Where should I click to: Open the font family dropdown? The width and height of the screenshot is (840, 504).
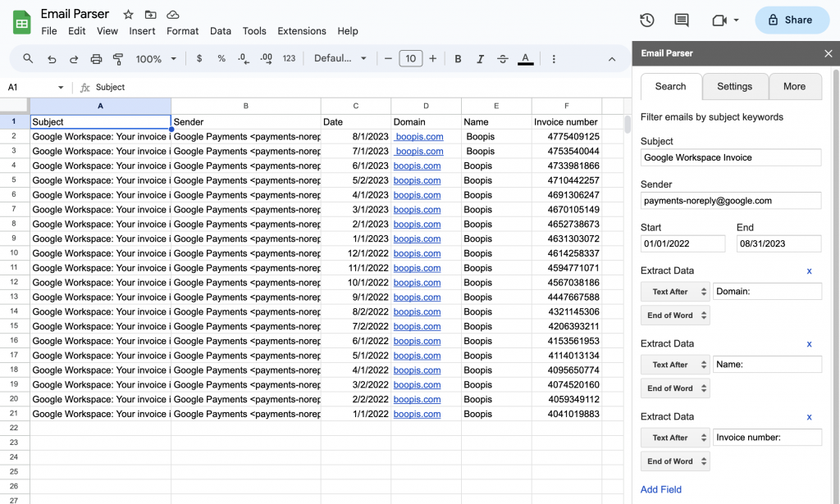[x=340, y=58]
